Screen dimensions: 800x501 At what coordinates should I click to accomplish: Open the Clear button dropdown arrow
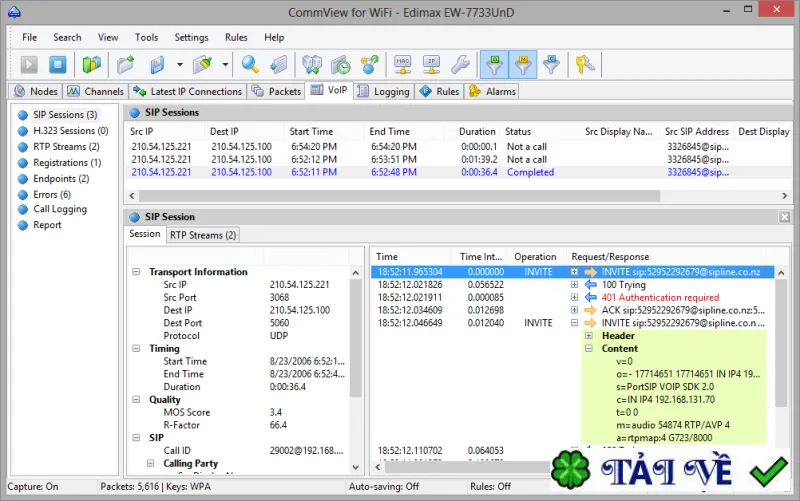(225, 65)
